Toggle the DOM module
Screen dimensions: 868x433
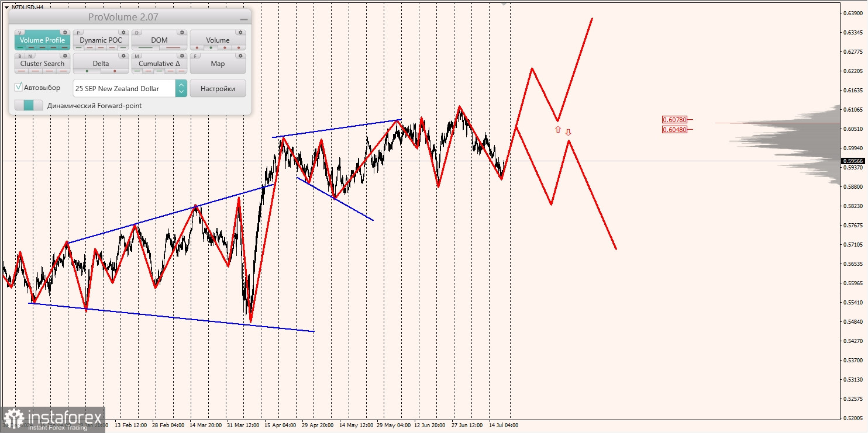point(159,40)
